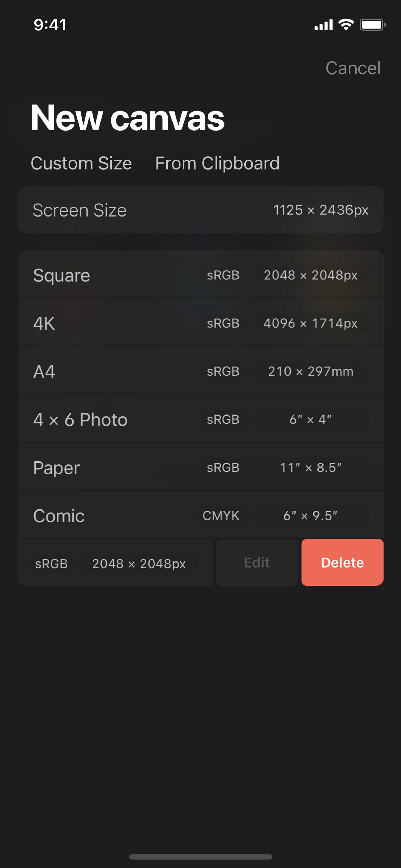
Task: Tap the home indicator bar
Action: coord(200,857)
